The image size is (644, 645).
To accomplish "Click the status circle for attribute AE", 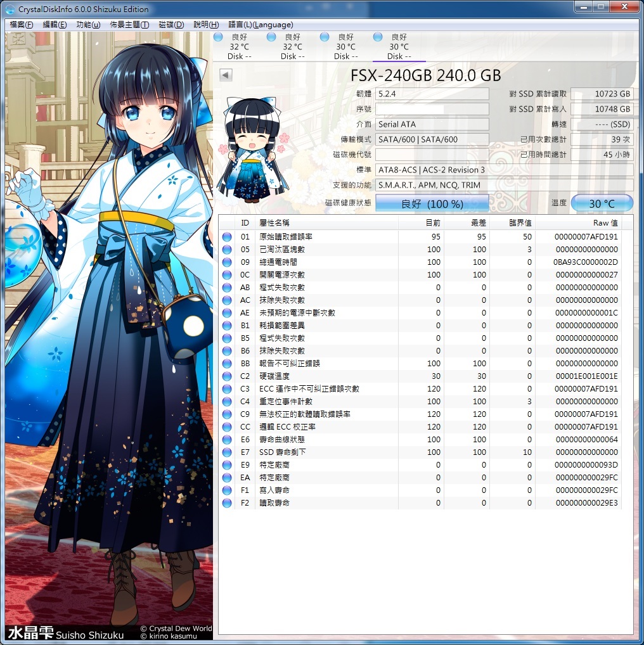I will point(227,313).
